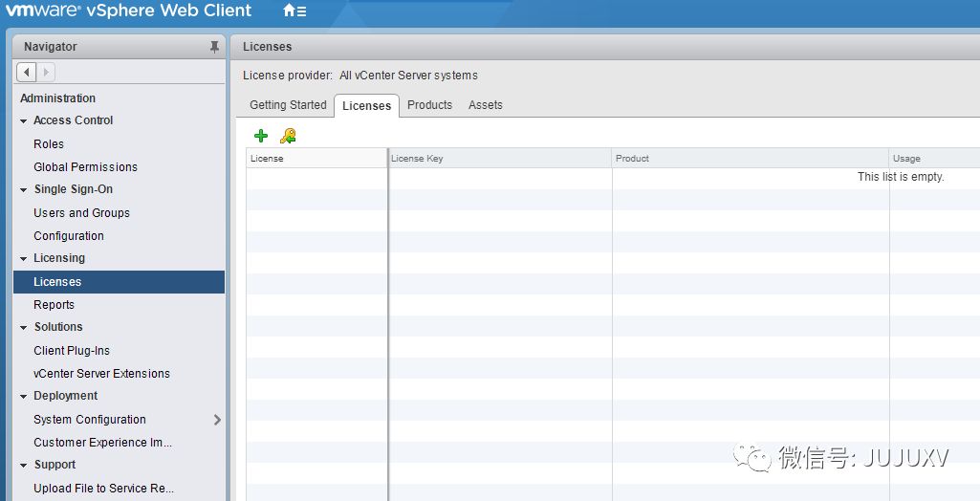Open Users and Groups
The width and height of the screenshot is (980, 501).
[x=82, y=213]
